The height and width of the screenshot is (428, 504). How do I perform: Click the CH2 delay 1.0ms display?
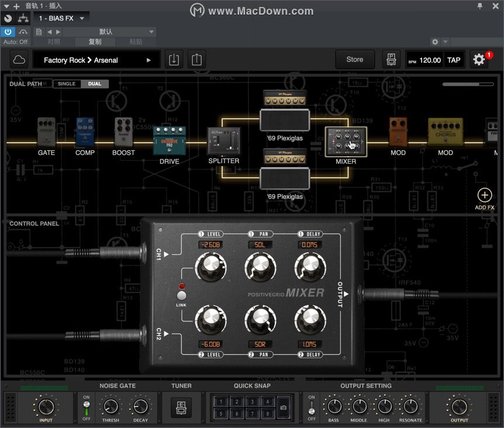[309, 344]
